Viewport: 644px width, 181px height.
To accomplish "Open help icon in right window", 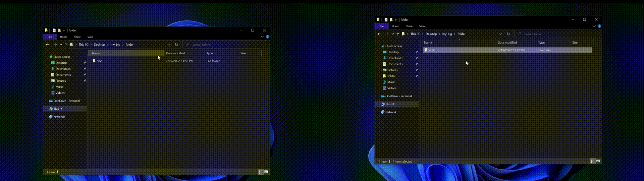I will click(x=599, y=26).
